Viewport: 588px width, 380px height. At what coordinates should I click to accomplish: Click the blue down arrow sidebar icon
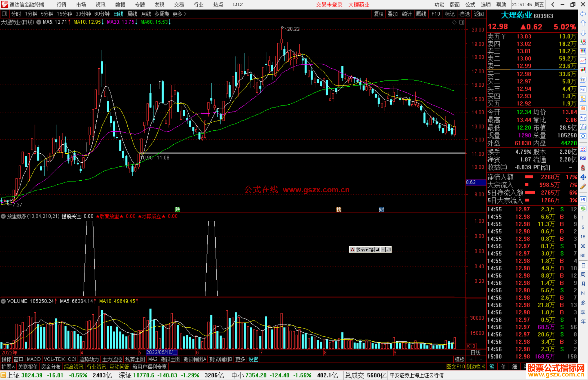[x=583, y=33]
